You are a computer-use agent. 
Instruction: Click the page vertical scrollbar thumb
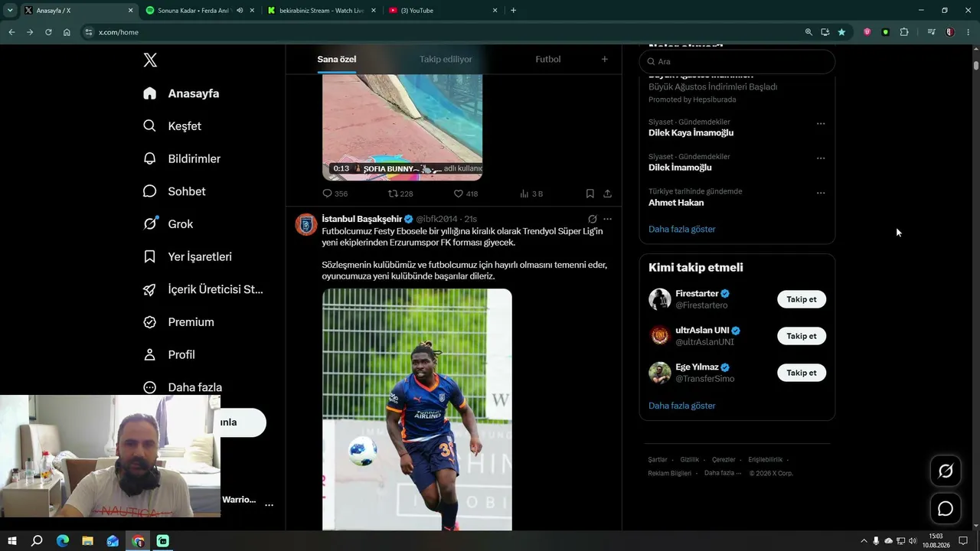coord(975,64)
